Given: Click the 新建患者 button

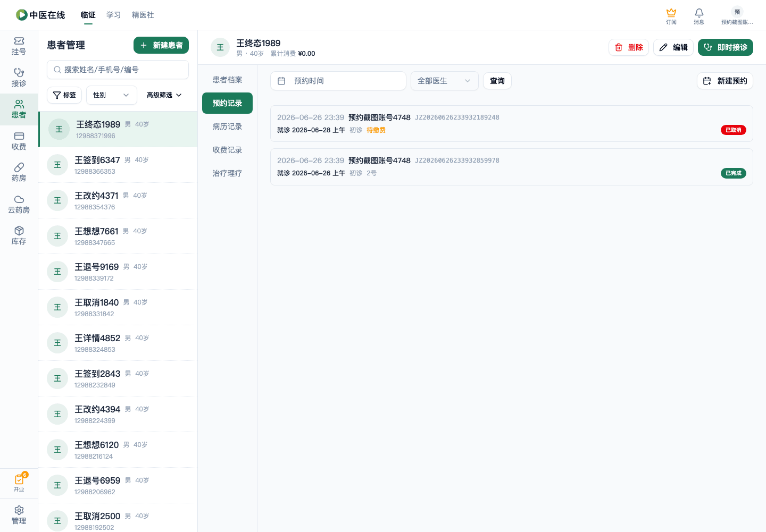Looking at the screenshot, I should [161, 45].
